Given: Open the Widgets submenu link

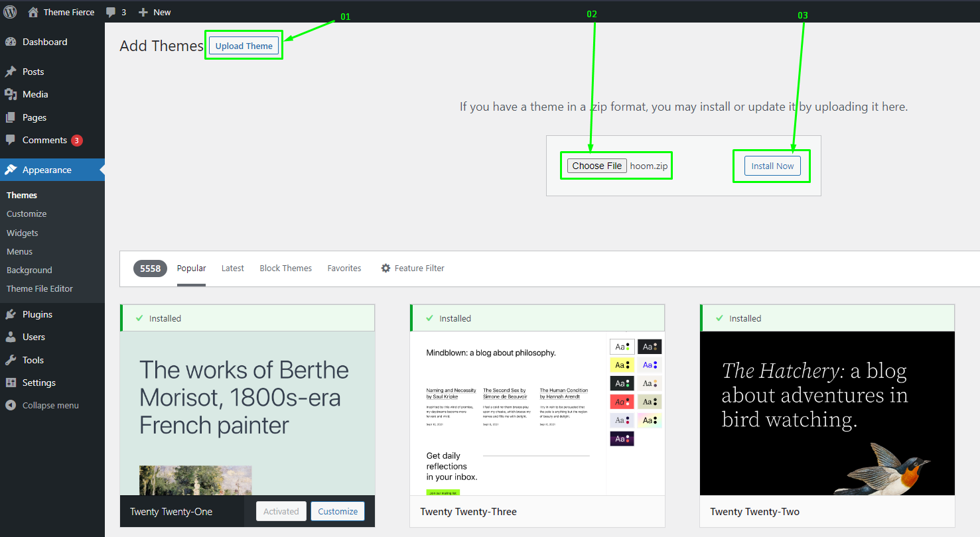Looking at the screenshot, I should [x=23, y=233].
